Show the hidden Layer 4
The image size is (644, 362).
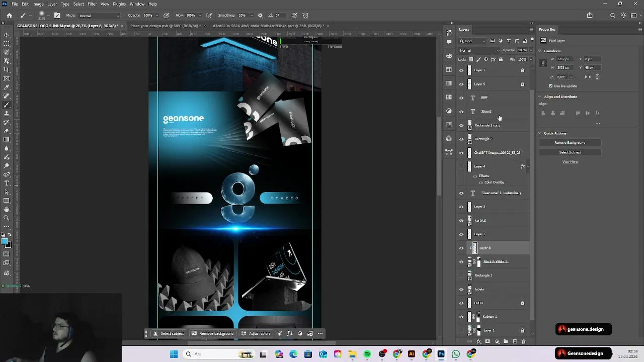click(461, 166)
